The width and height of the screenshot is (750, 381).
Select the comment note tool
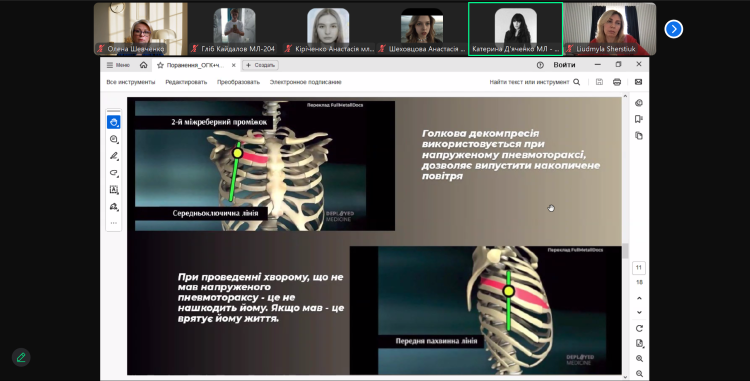click(x=113, y=139)
